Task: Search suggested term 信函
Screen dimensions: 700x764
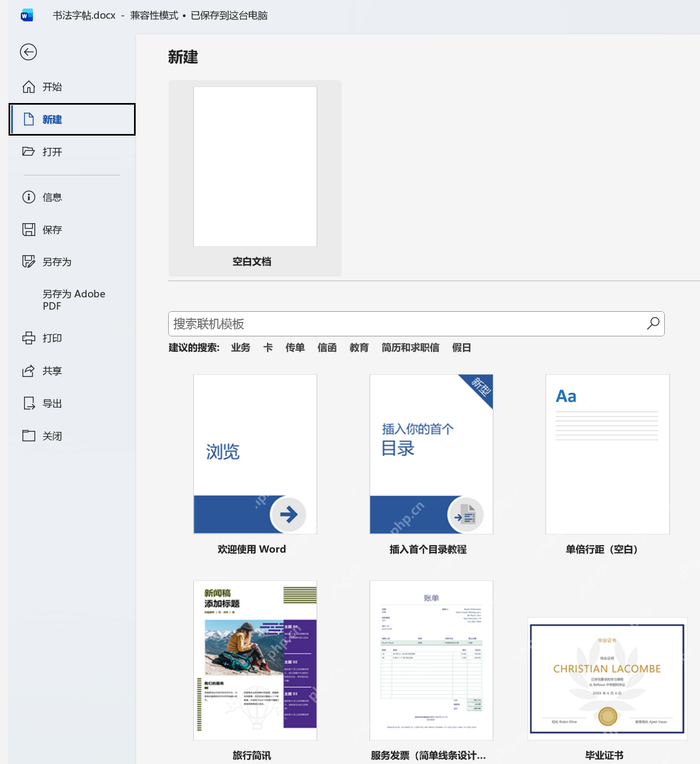Action: click(x=327, y=348)
